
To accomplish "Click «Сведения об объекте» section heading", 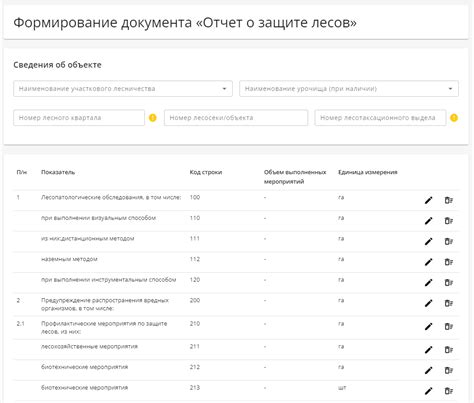I will (57, 65).
